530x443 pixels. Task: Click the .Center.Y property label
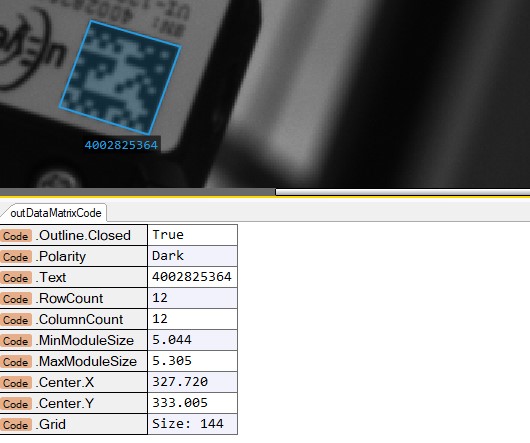pyautogui.click(x=66, y=403)
